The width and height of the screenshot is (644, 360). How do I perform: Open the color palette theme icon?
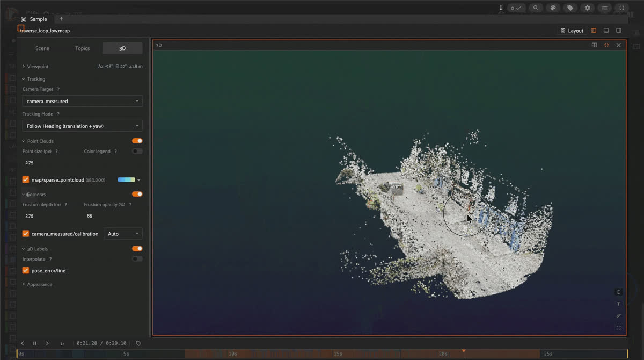(553, 8)
